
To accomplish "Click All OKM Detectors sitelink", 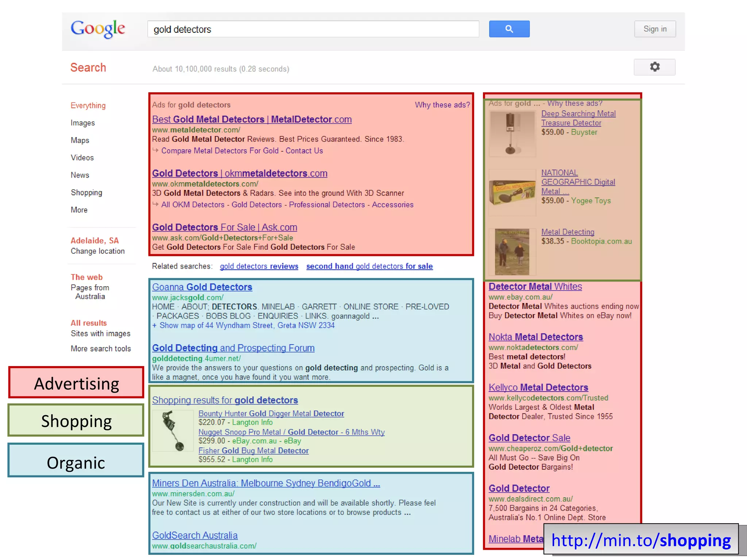I will tap(193, 205).
